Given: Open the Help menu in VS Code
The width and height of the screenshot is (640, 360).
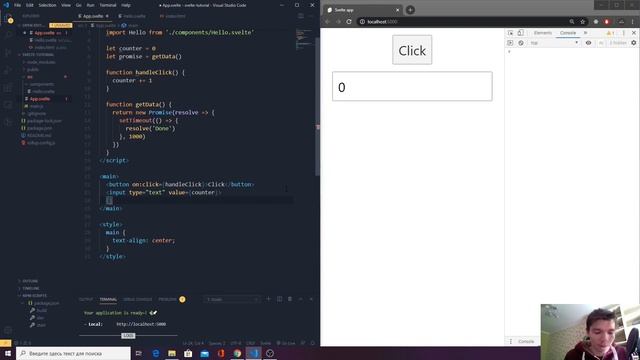Looking at the screenshot, I should 126,5.
